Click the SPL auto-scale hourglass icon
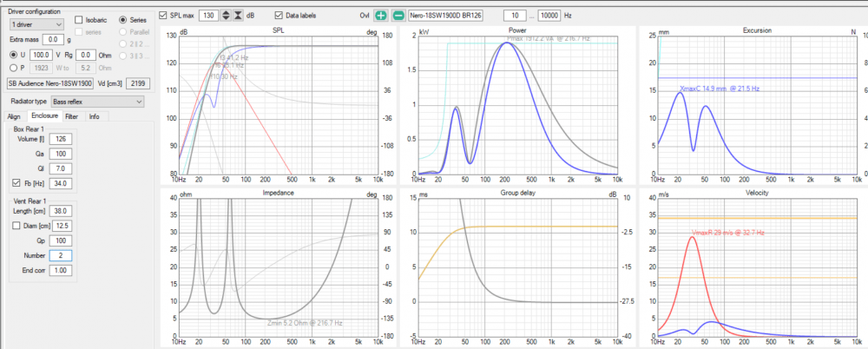This screenshot has width=868, height=349. click(x=238, y=16)
